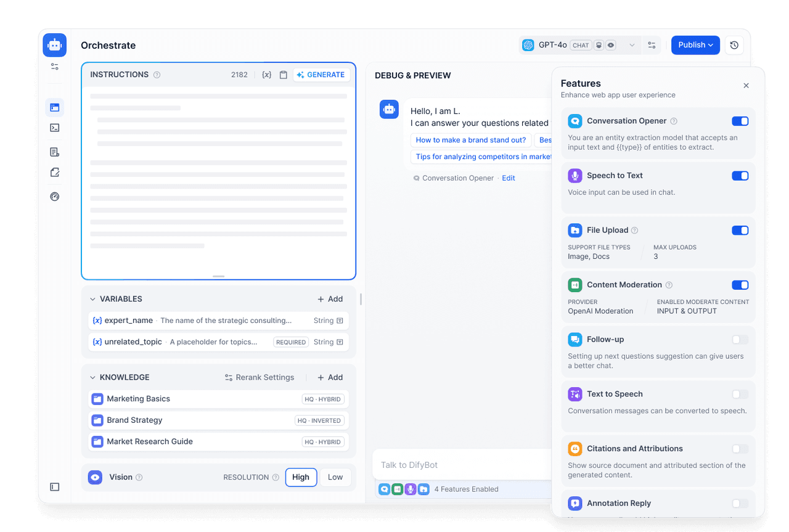789x532 pixels.
Task: Select the terminal log icon in left sidebar
Action: pyautogui.click(x=54, y=128)
